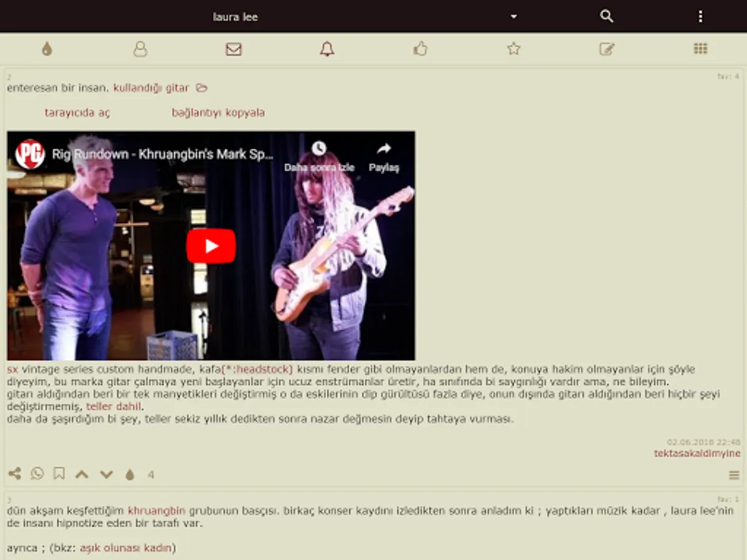Image resolution: width=747 pixels, height=560 pixels.
Task: Open the messages envelope tab
Action: tap(233, 49)
